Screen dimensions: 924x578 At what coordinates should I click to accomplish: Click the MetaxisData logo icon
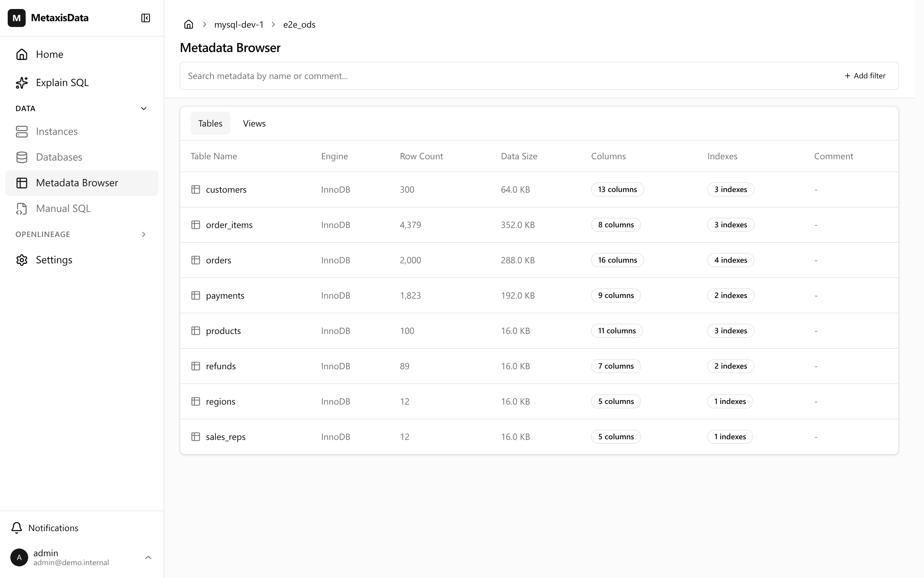(16, 18)
